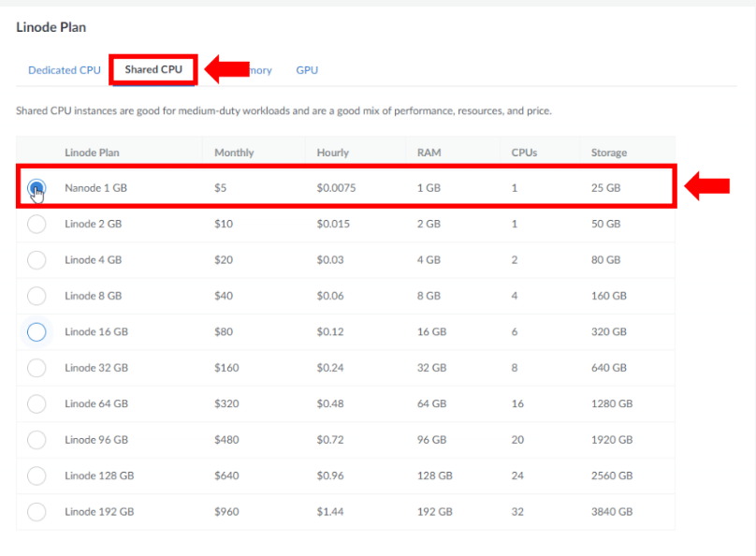756x556 pixels.
Task: Click the $0.12 hourly rate
Action: click(x=330, y=332)
